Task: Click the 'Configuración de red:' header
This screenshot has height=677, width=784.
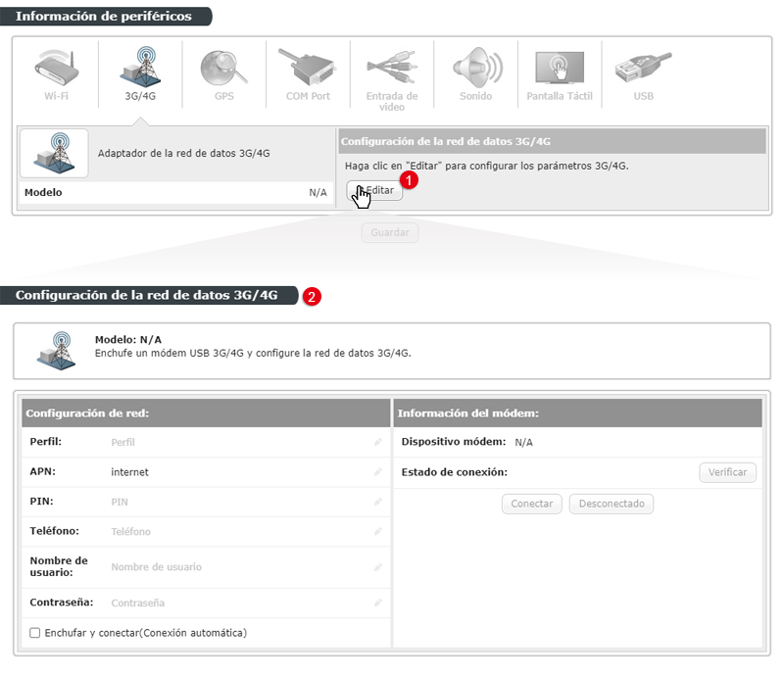Action: [x=87, y=413]
